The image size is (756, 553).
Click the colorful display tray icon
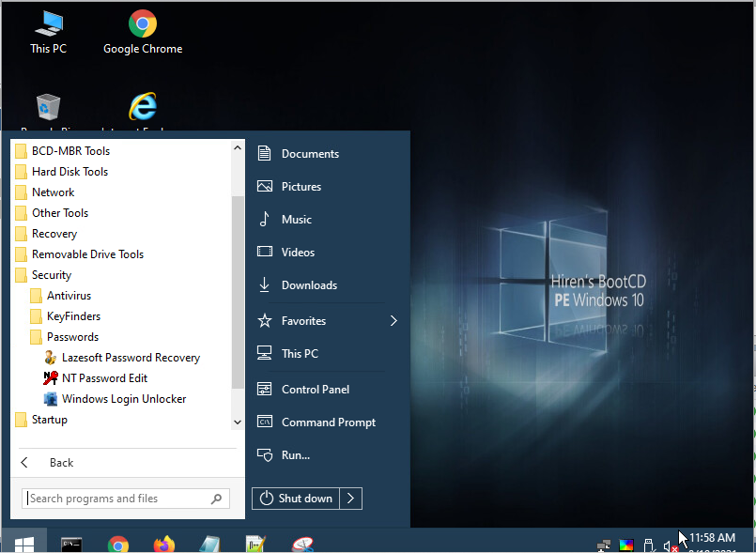625,545
